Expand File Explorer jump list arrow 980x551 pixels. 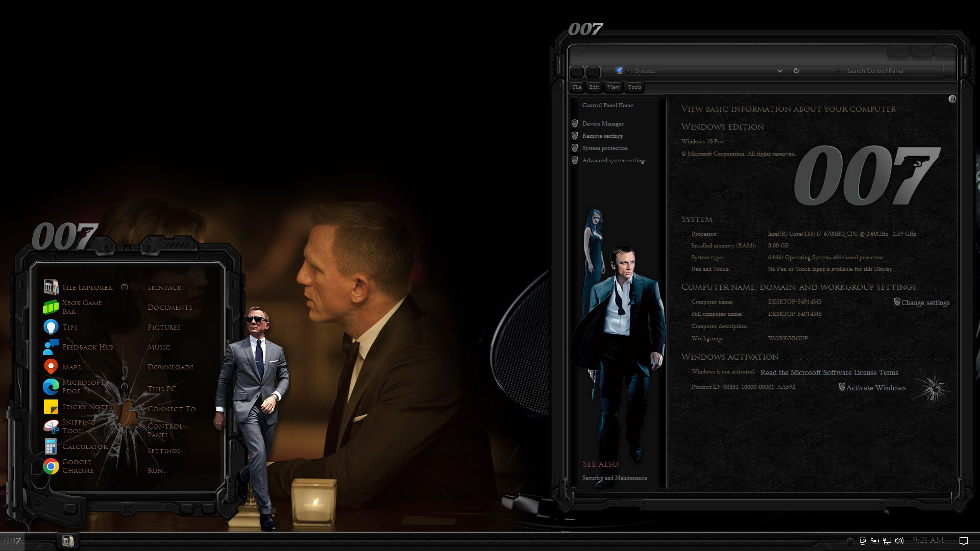point(125,287)
